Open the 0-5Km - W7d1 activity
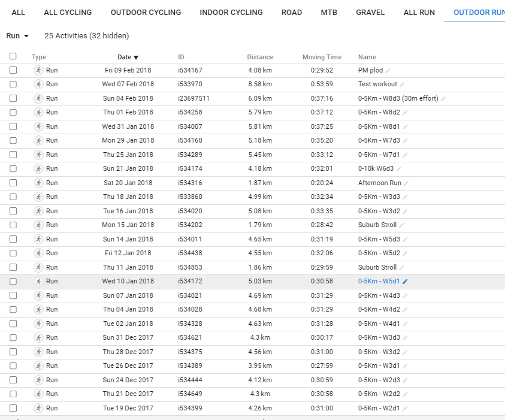This screenshot has height=420, width=505. (379, 155)
